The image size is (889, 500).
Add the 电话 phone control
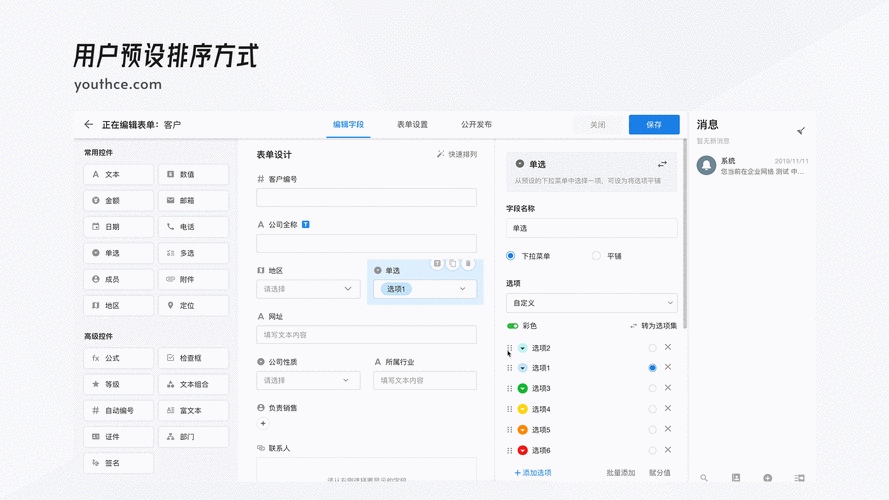193,227
